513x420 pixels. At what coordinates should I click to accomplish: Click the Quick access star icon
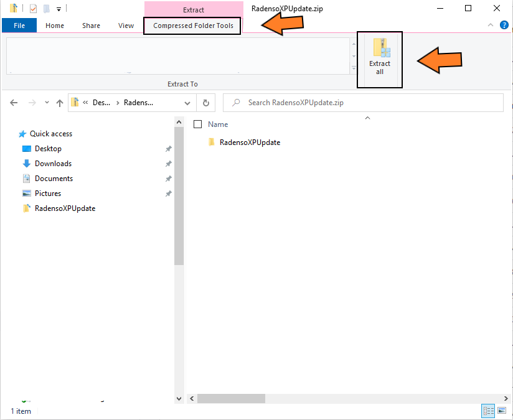tap(22, 134)
